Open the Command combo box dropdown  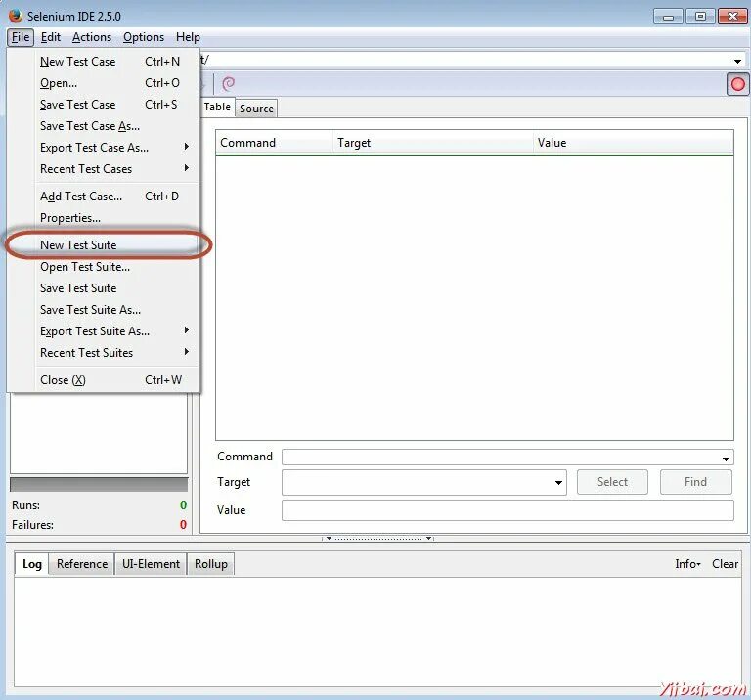(726, 459)
